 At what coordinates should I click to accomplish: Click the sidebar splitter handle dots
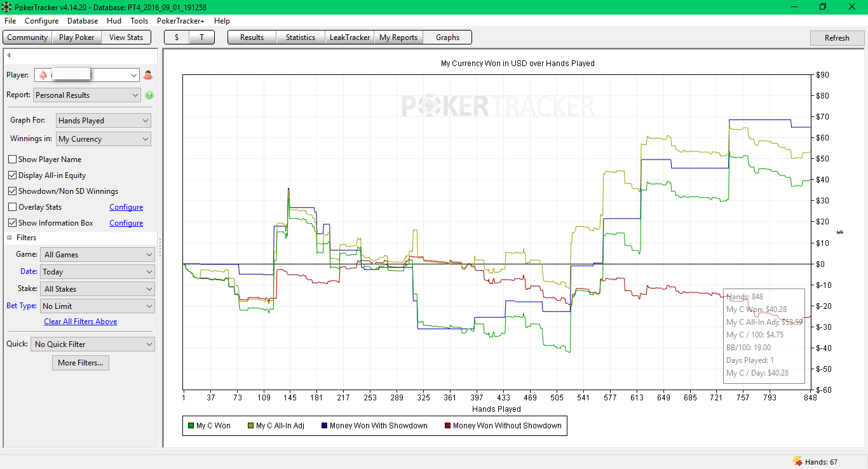(x=159, y=247)
